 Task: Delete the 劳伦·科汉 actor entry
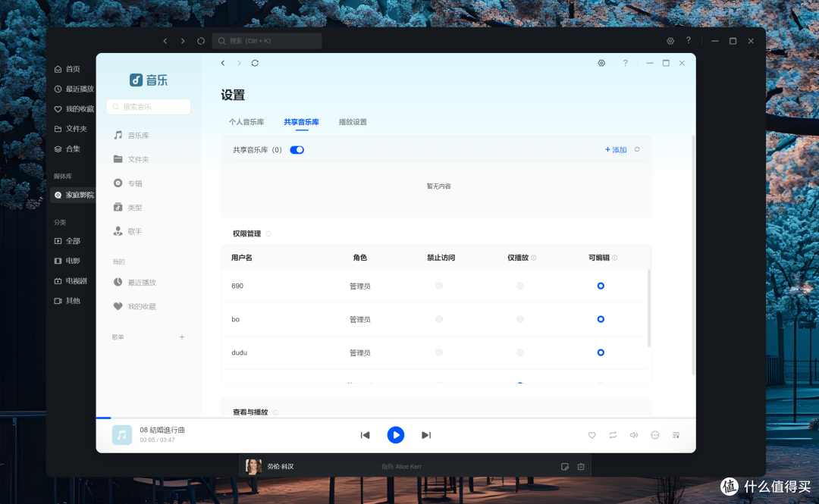pos(581,467)
